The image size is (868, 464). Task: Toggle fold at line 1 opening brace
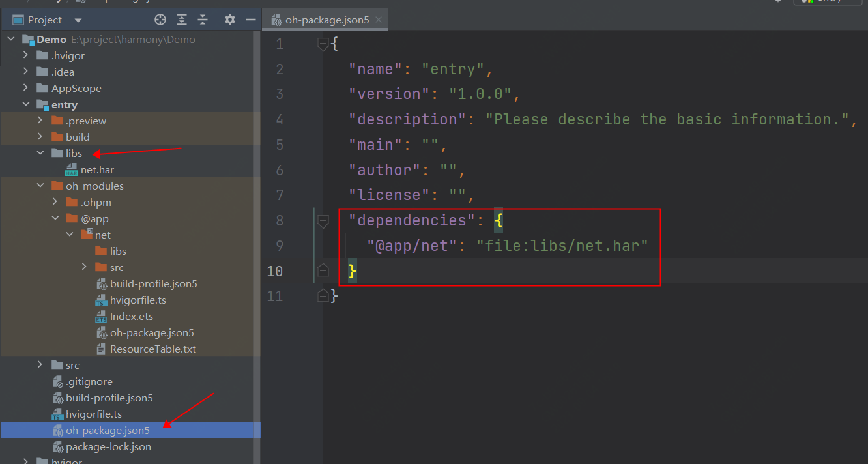tap(323, 44)
